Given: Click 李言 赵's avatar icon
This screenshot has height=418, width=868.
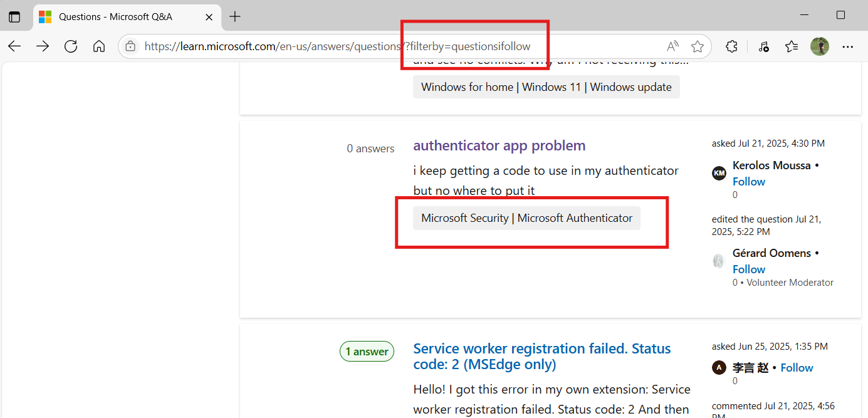Looking at the screenshot, I should tap(719, 368).
